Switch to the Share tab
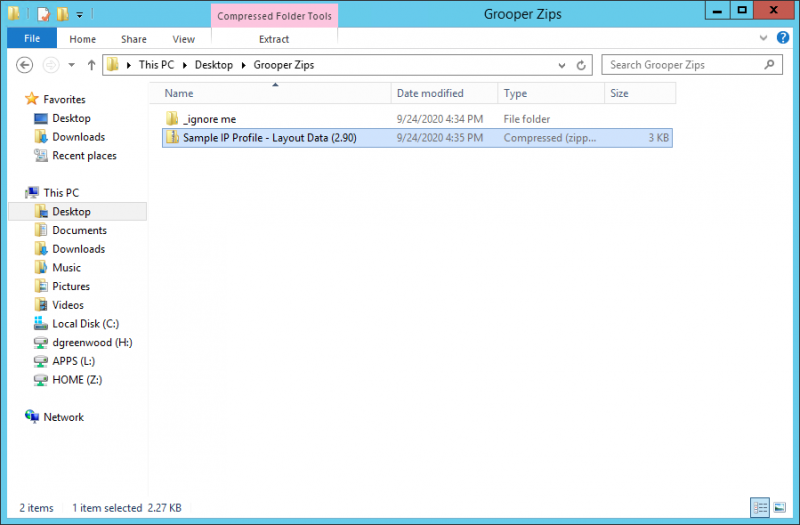Image resolution: width=800 pixels, height=525 pixels. pyautogui.click(x=134, y=39)
